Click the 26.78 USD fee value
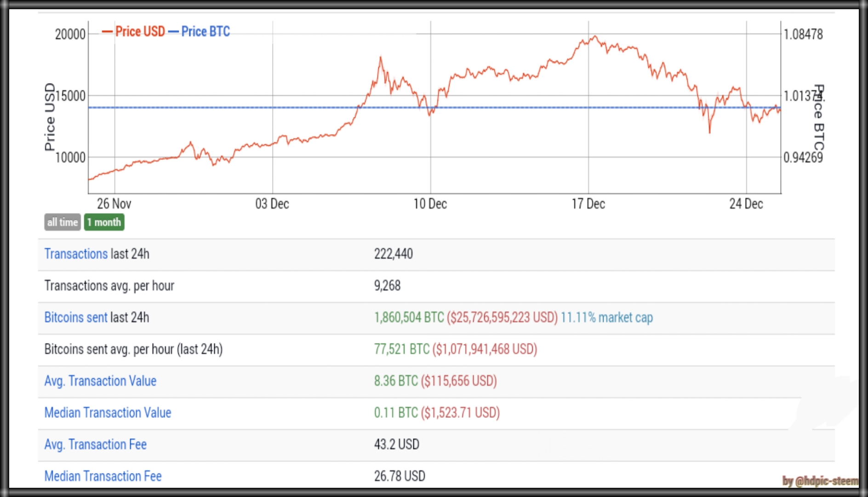 pyautogui.click(x=400, y=476)
